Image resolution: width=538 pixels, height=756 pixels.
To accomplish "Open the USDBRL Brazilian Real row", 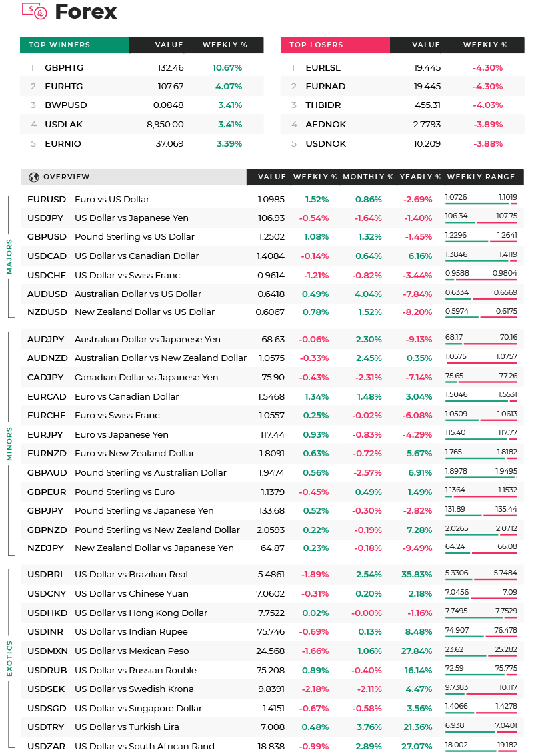I will point(273,574).
